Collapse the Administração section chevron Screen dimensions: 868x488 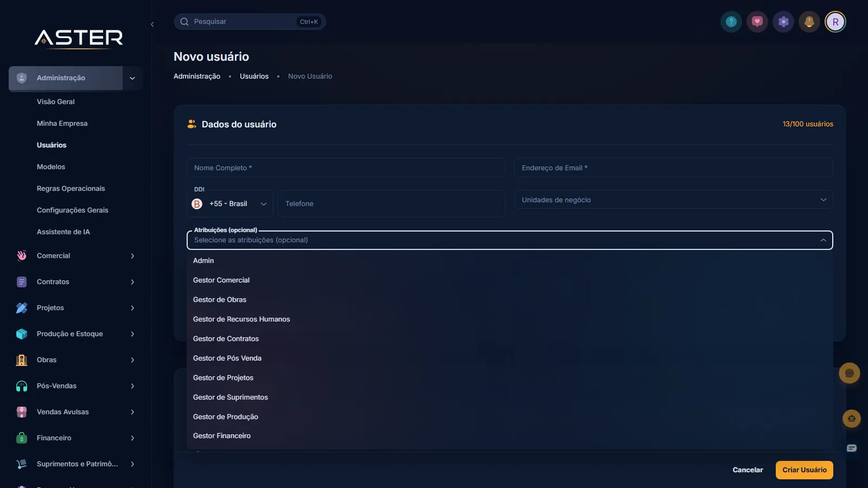pos(132,78)
